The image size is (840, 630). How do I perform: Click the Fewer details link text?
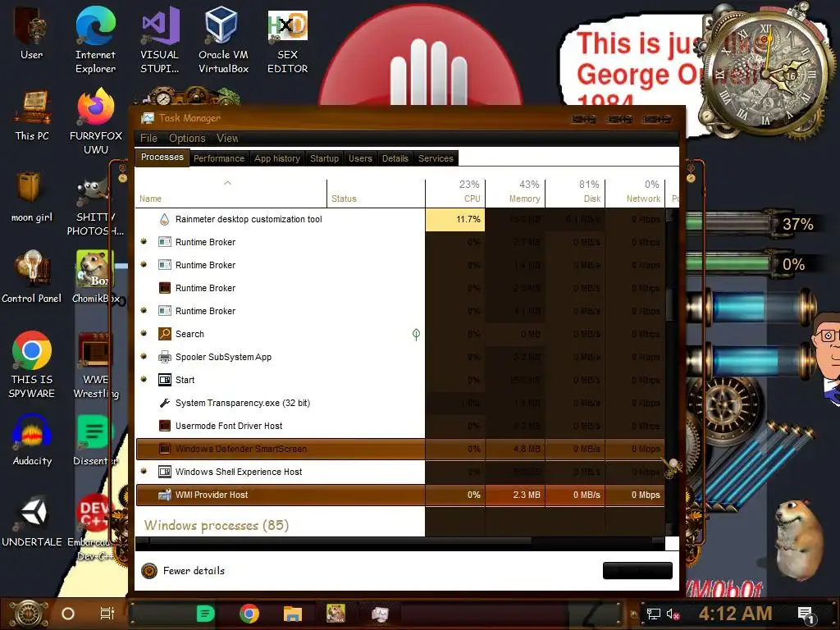(194, 571)
